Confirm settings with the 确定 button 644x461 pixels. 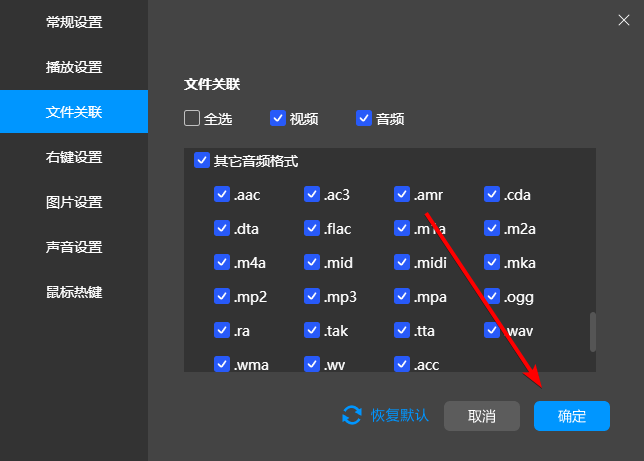click(572, 416)
